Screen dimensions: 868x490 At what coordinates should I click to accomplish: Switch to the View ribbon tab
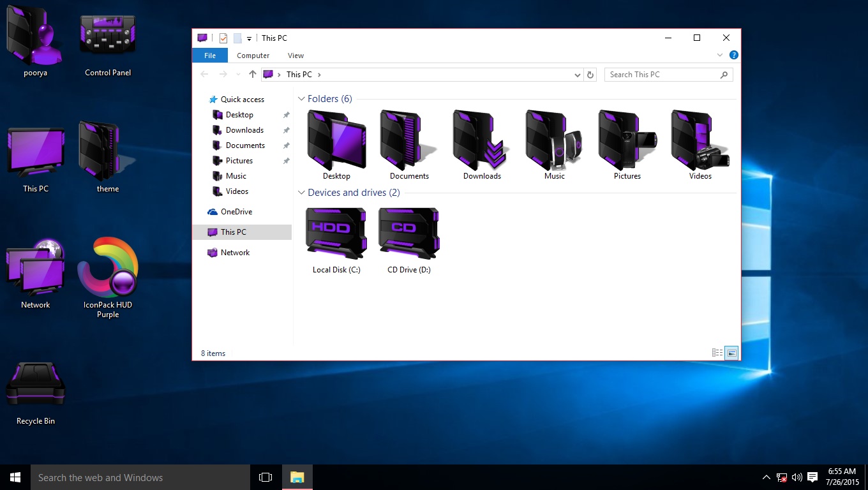pos(296,56)
